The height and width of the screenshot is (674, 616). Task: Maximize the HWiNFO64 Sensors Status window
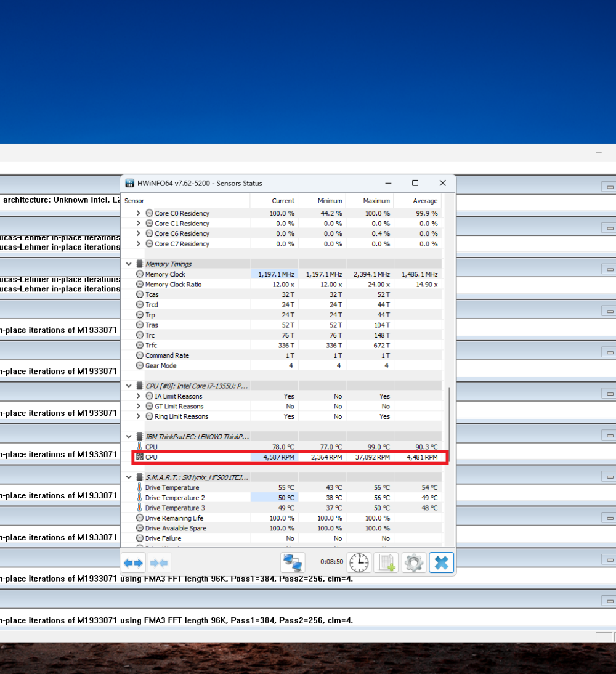coord(415,183)
